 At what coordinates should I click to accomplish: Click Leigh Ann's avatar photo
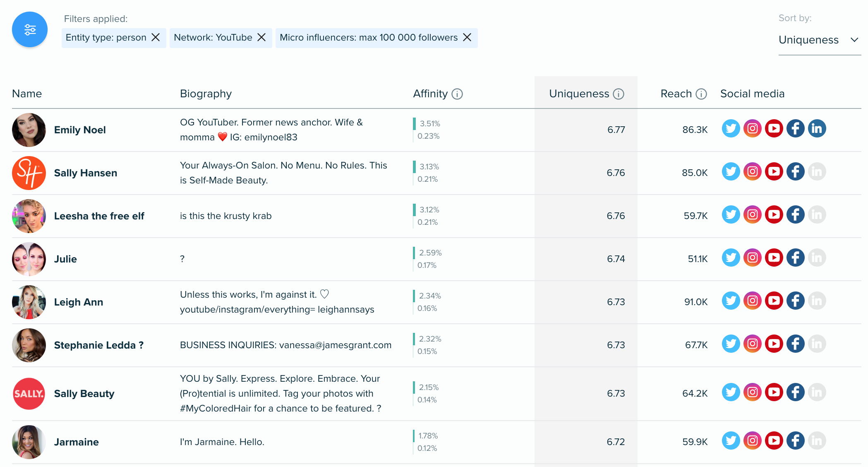point(29,302)
